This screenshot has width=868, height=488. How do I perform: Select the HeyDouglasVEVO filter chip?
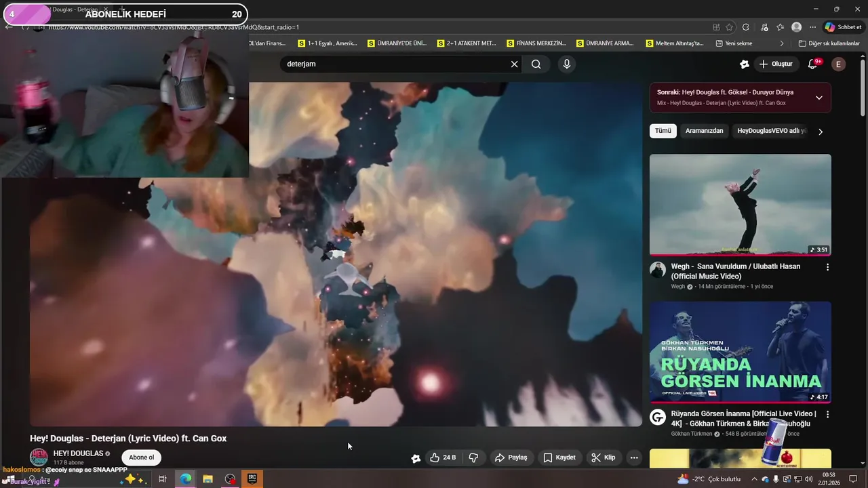click(x=772, y=131)
